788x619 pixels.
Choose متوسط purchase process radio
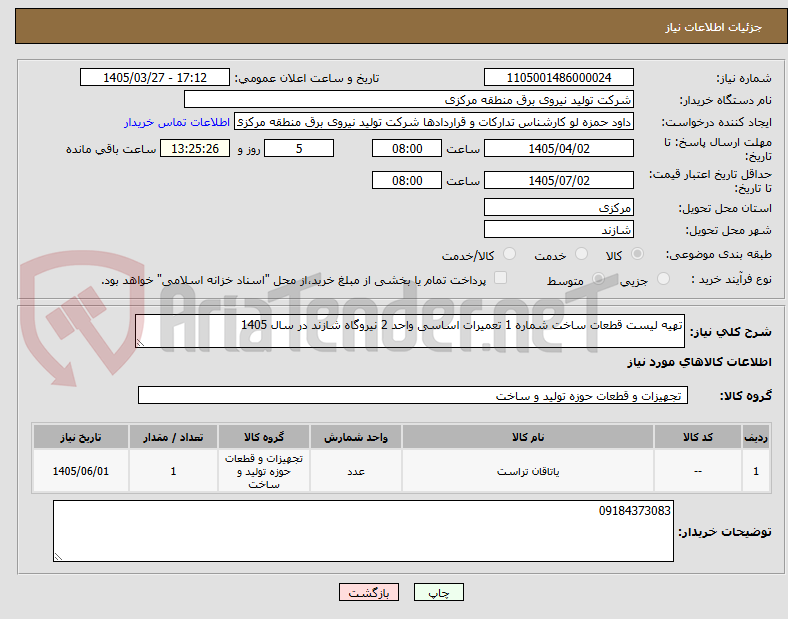coord(598,278)
